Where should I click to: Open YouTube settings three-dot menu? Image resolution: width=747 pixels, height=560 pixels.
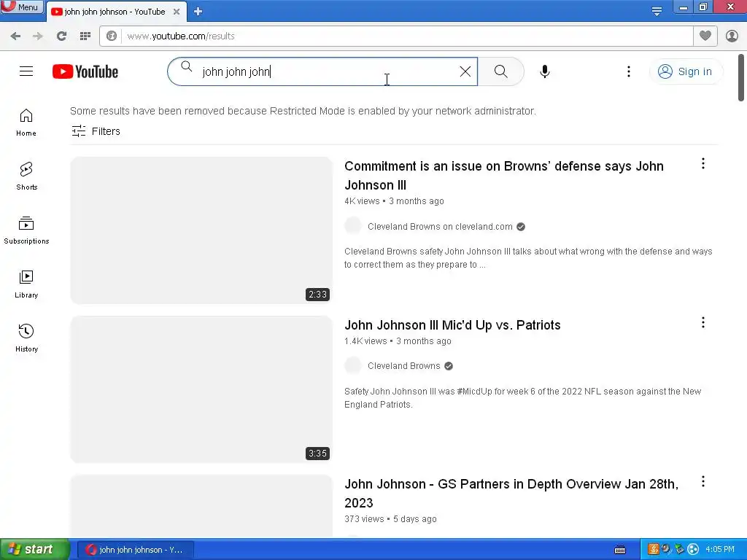pyautogui.click(x=629, y=71)
